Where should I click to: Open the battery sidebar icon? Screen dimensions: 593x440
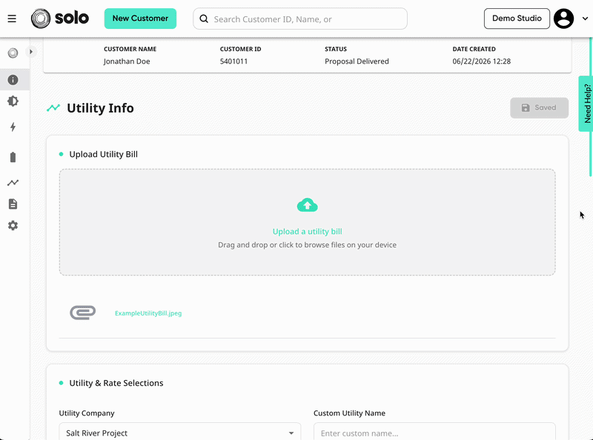(13, 157)
